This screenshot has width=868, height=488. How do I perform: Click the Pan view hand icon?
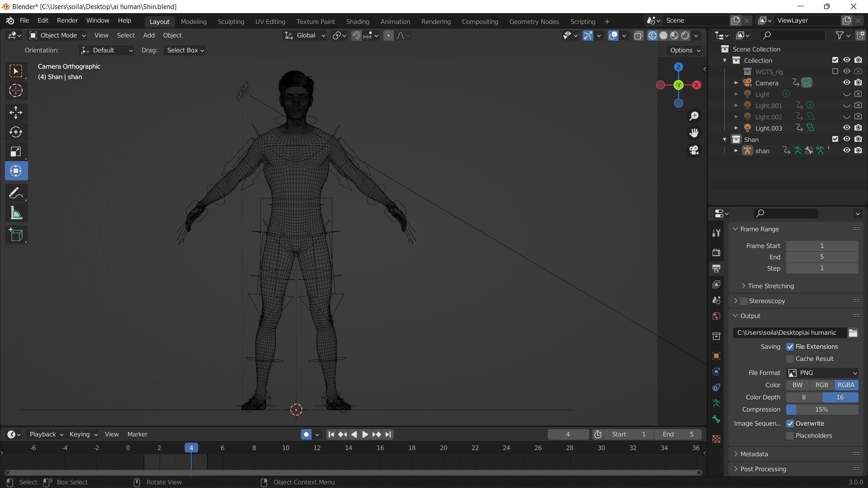[694, 133]
